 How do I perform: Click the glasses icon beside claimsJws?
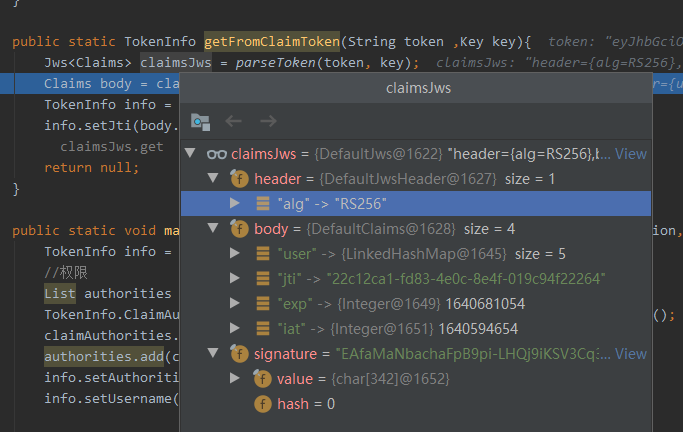pos(216,154)
